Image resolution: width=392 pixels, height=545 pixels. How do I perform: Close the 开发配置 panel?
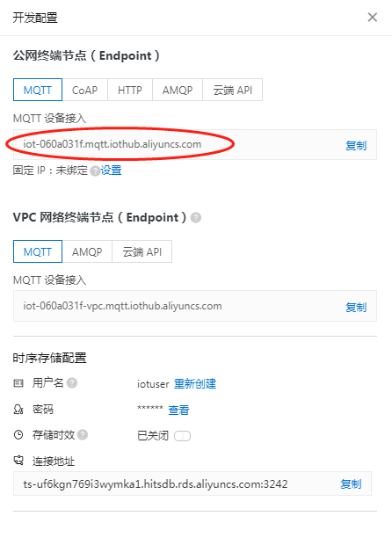pos(372,17)
